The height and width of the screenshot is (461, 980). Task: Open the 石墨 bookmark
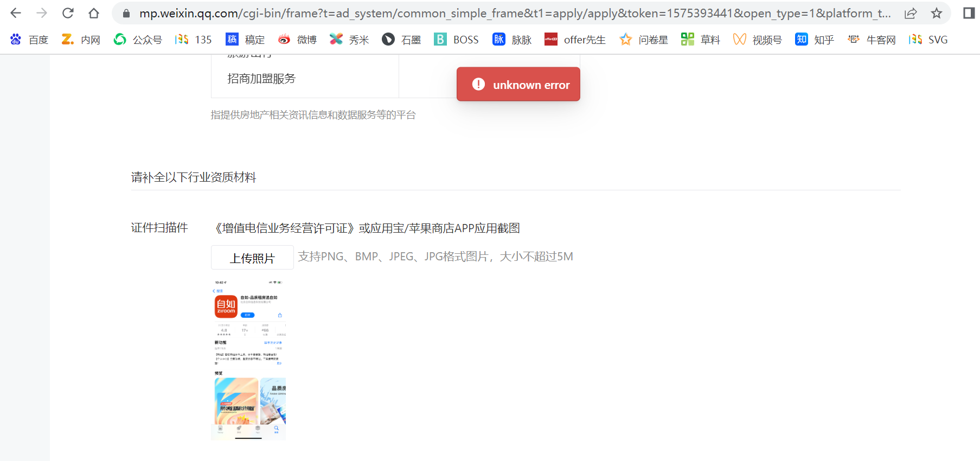[x=401, y=40]
